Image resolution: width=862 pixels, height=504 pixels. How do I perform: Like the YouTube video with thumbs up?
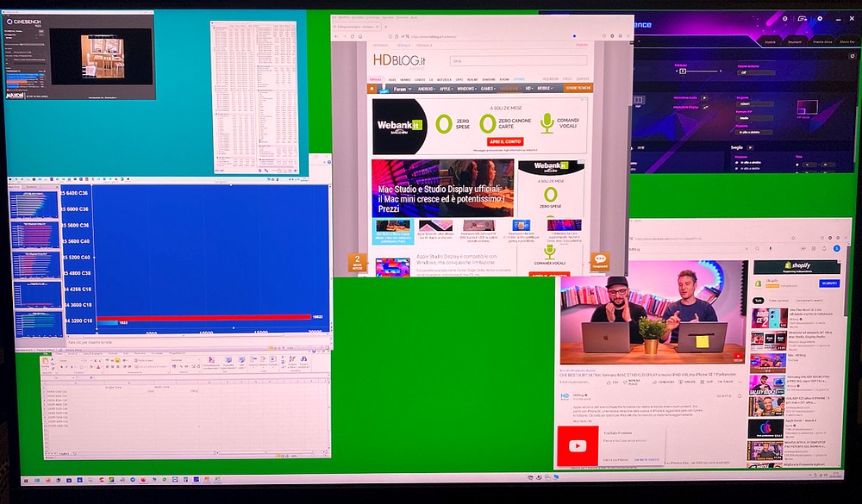tap(609, 382)
